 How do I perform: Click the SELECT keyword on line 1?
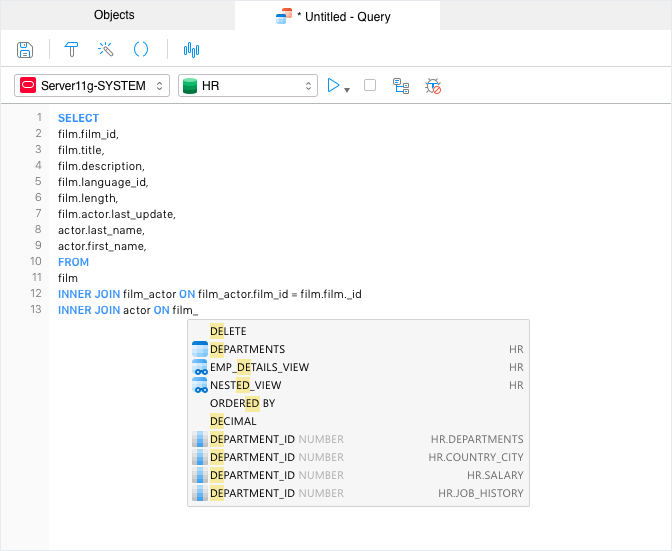pyautogui.click(x=78, y=118)
